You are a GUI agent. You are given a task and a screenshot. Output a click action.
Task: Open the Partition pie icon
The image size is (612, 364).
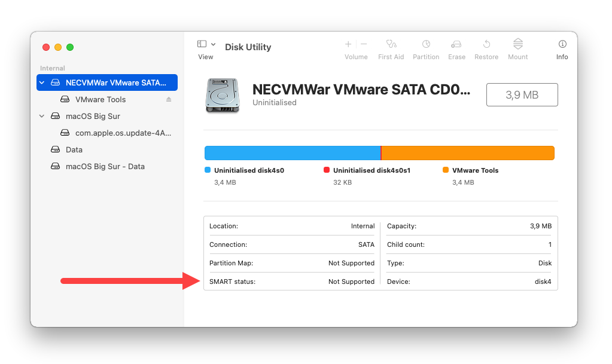426,44
